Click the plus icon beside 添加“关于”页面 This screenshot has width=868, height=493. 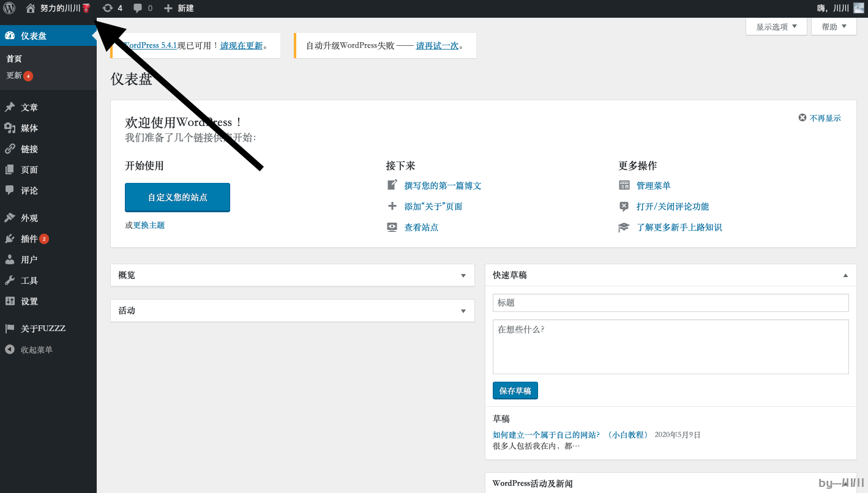(392, 206)
